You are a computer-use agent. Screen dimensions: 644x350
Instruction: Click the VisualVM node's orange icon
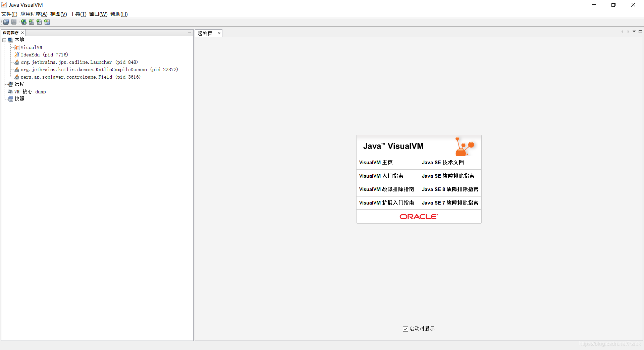(x=17, y=47)
